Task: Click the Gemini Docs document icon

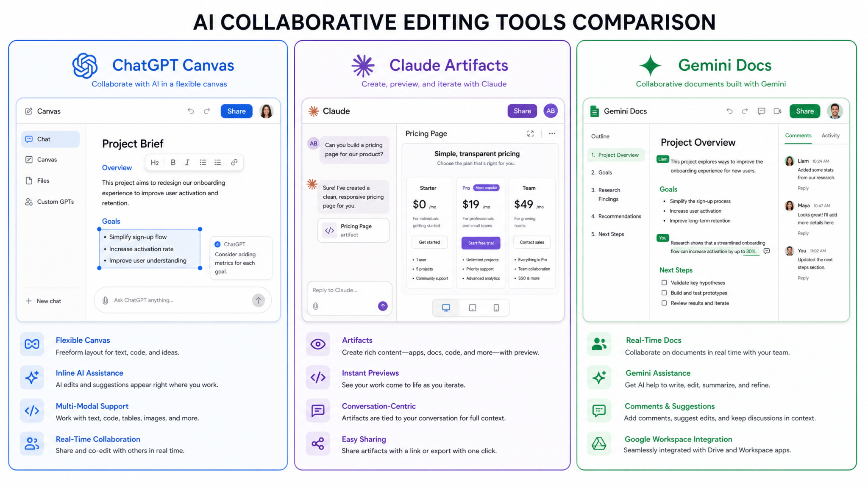Action: [x=595, y=111]
